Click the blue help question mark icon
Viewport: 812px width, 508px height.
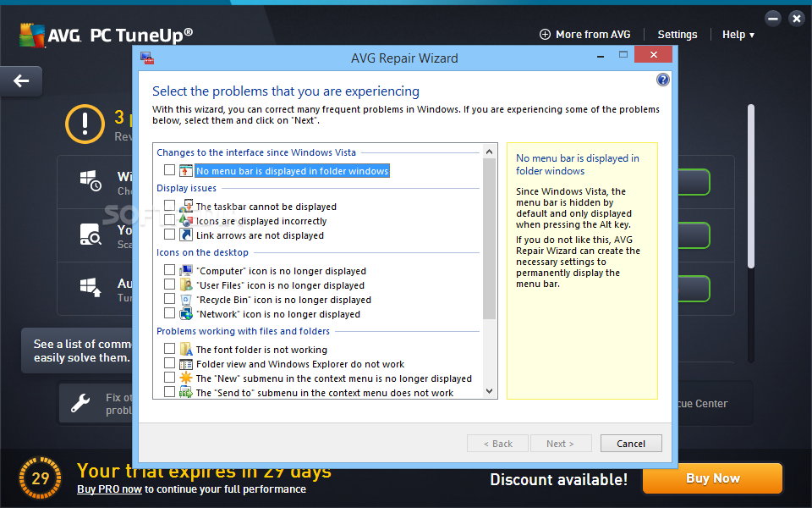point(662,80)
